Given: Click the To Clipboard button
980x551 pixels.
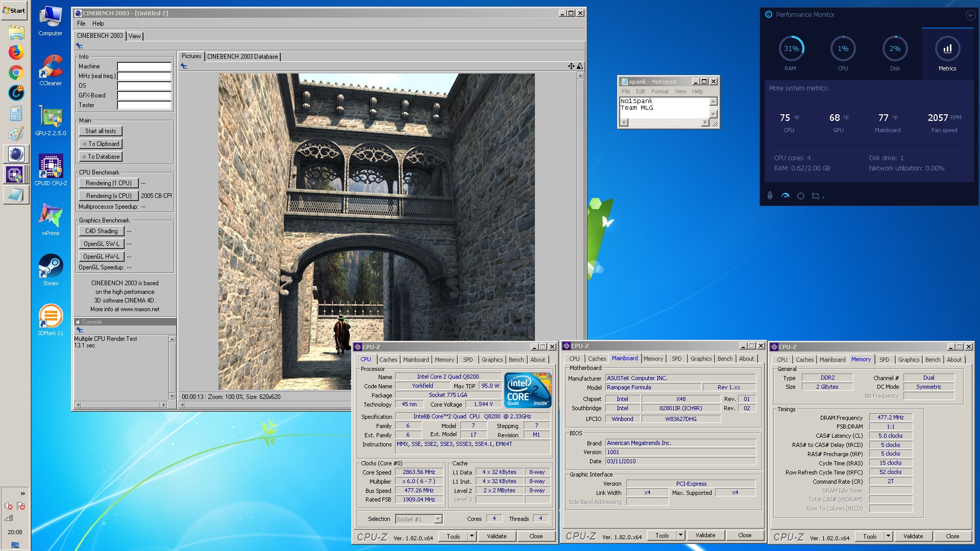Looking at the screenshot, I should pyautogui.click(x=101, y=144).
